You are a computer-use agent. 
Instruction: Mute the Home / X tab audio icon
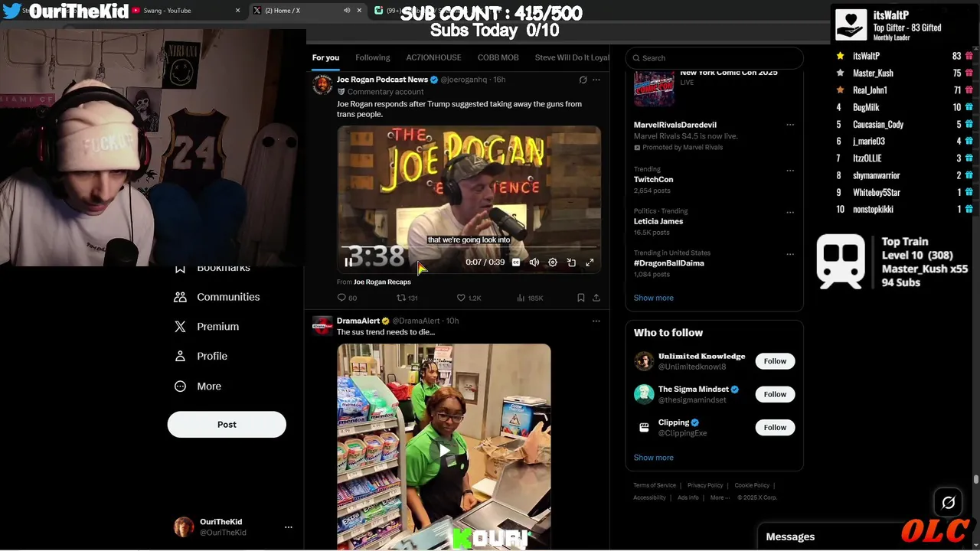[x=347, y=11]
